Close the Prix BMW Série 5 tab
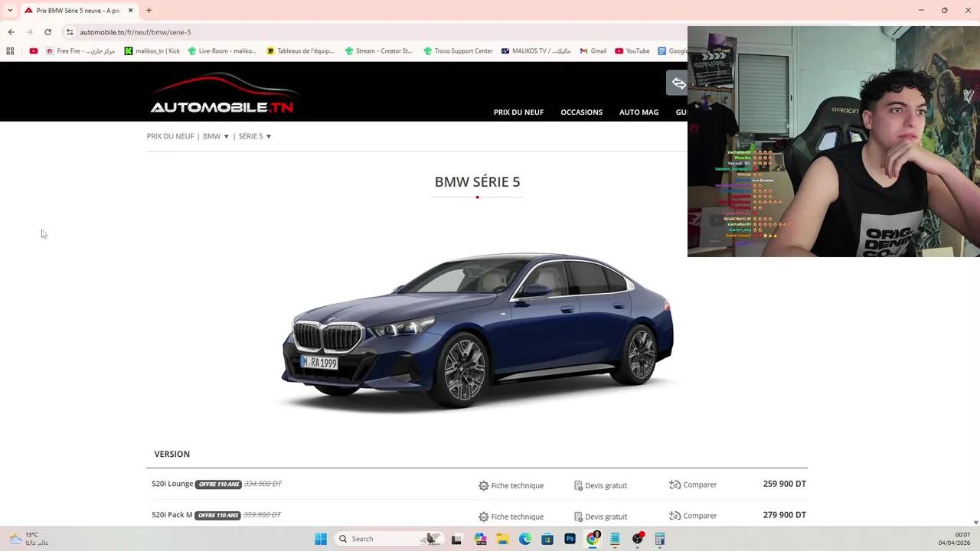The width and height of the screenshot is (980, 551). point(131,11)
